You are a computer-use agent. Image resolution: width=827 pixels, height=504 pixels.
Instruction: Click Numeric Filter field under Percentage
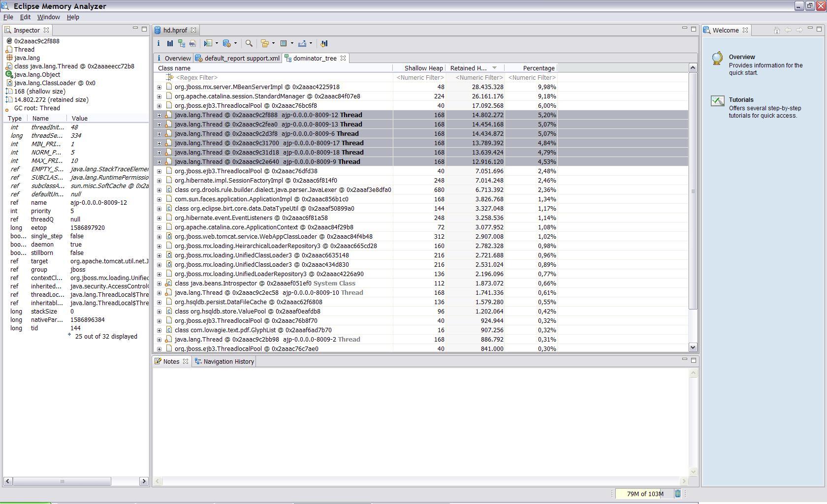pos(532,77)
